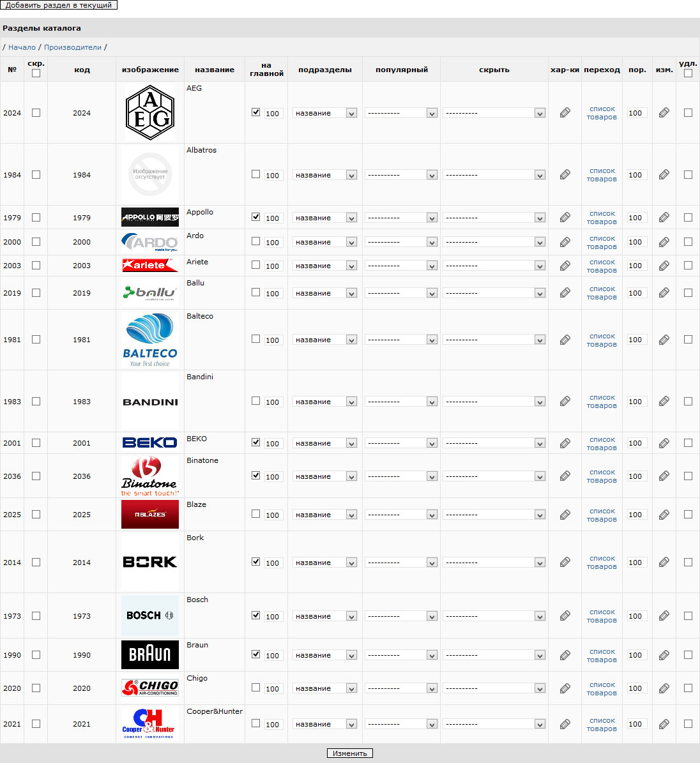Click the Binatone logo thumbnail
The height and width of the screenshot is (763, 700).
coord(150,476)
